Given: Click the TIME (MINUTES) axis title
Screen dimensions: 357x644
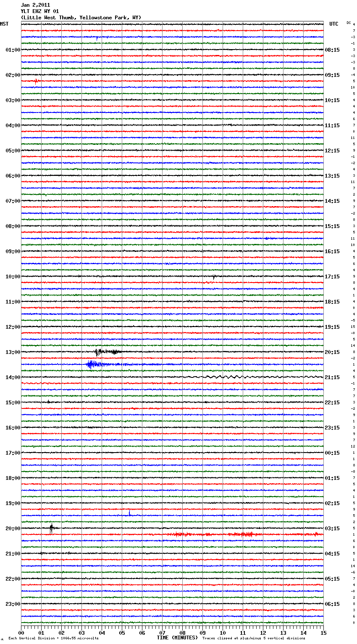Looking at the screenshot, I should tap(177, 638).
